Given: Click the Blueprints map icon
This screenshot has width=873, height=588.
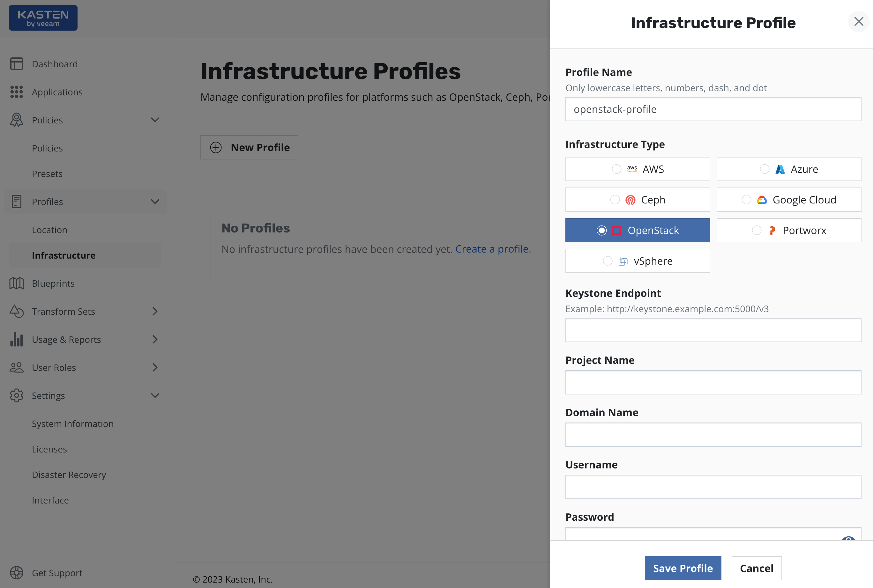Looking at the screenshot, I should click(x=17, y=283).
